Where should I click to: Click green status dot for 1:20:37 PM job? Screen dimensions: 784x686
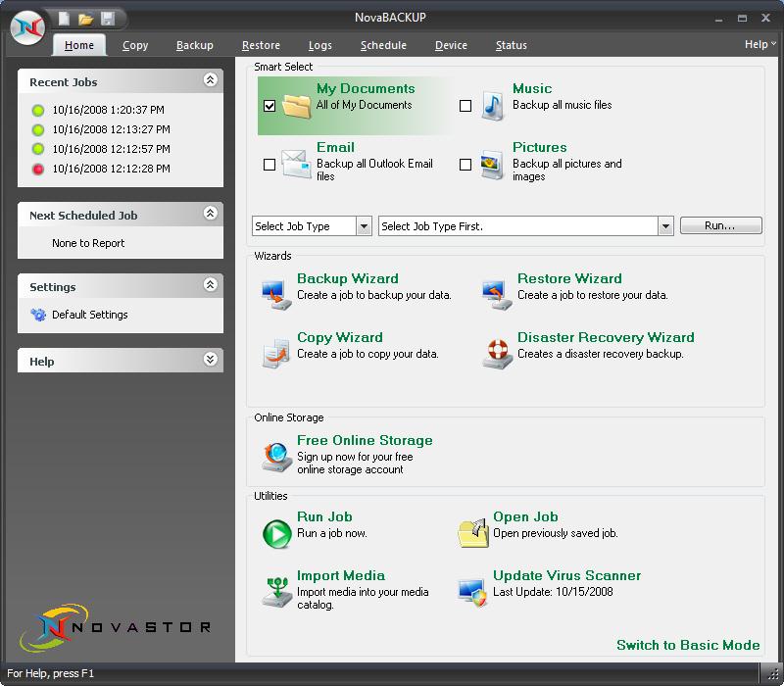[38, 111]
